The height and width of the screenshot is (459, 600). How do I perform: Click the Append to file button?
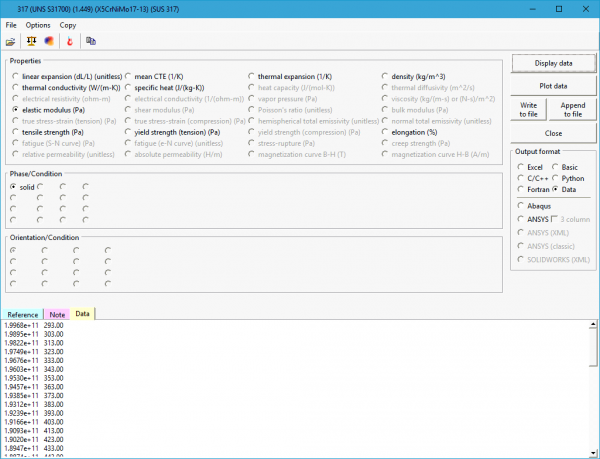(x=572, y=110)
